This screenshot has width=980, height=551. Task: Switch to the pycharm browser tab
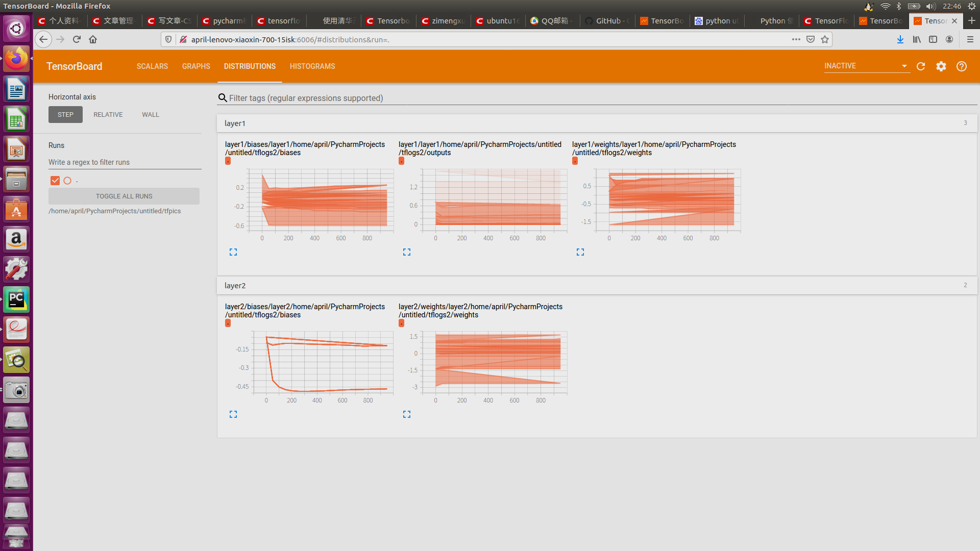click(x=224, y=21)
